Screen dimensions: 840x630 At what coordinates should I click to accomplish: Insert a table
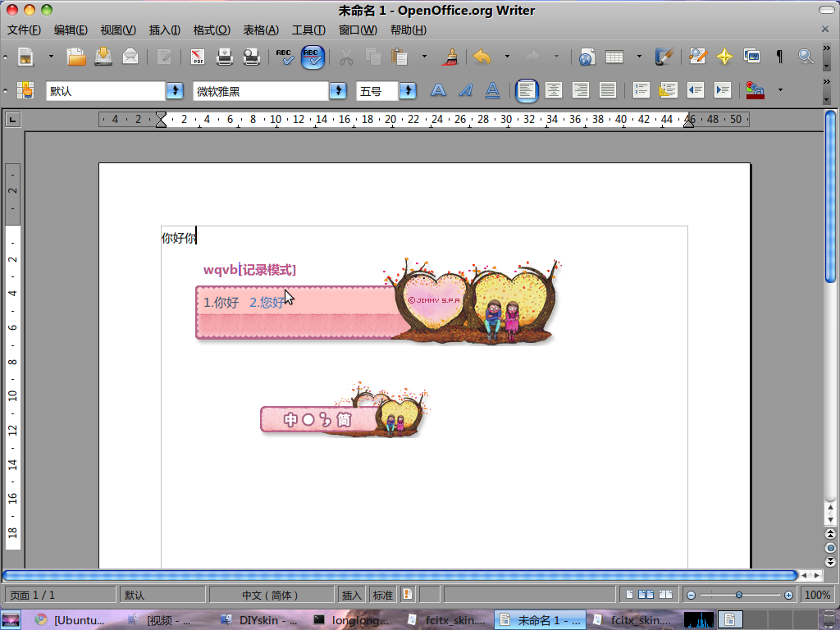(x=614, y=57)
